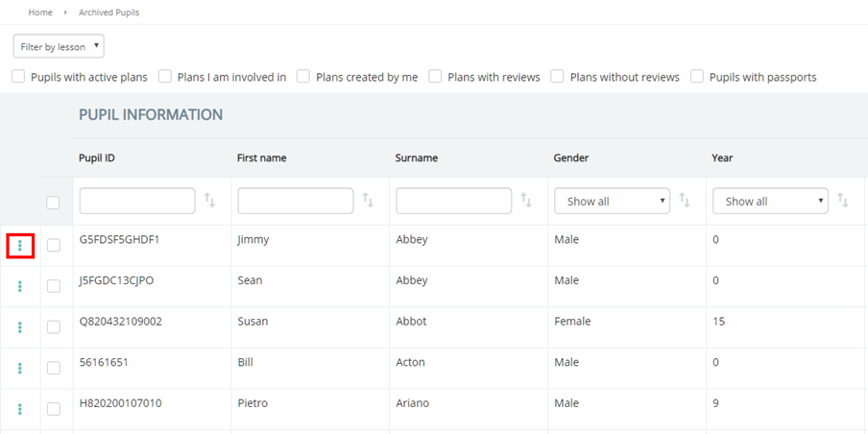The width and height of the screenshot is (868, 434).
Task: Click the first name Sean
Action: tap(250, 280)
